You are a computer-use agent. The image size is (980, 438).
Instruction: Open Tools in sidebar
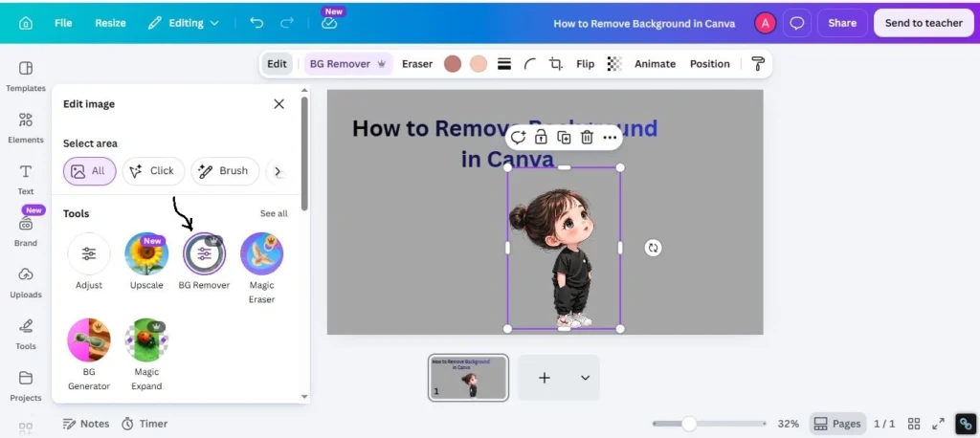coord(26,335)
